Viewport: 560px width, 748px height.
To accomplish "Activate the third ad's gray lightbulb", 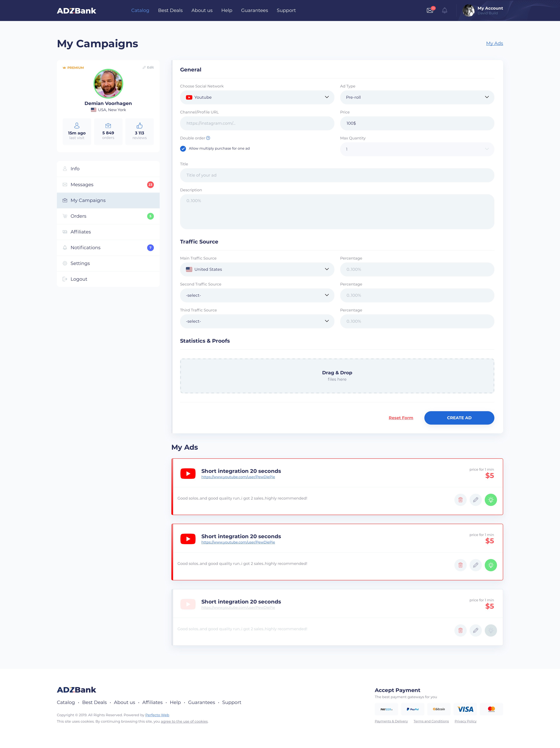I will click(x=491, y=630).
